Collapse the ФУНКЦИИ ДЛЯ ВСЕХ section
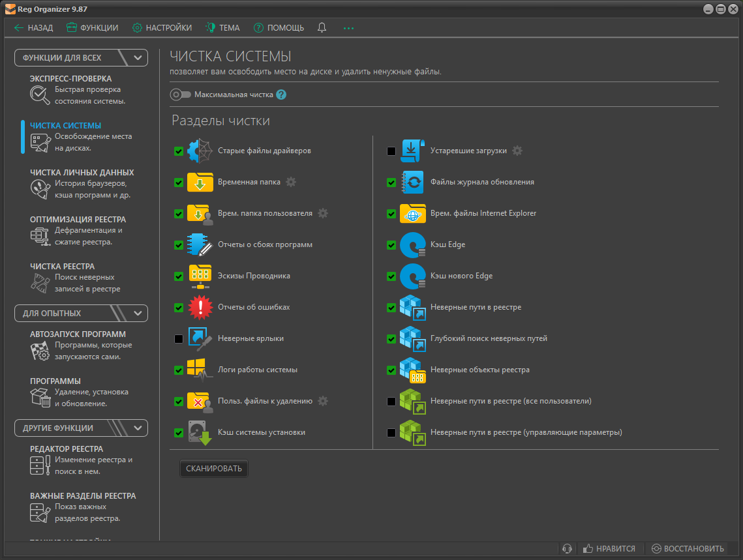This screenshot has width=743, height=560. click(x=138, y=58)
